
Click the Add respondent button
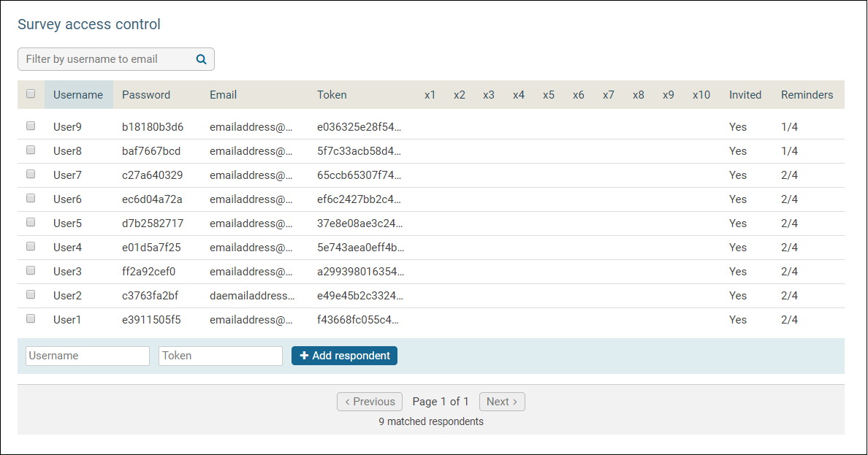(x=344, y=356)
